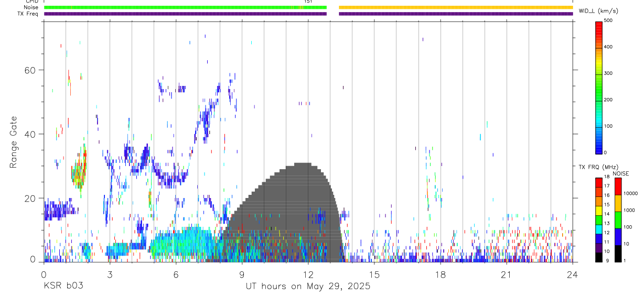This screenshot has width=644, height=297.
Task: Click the 0 tick on WID colorbar
Action: click(x=606, y=152)
